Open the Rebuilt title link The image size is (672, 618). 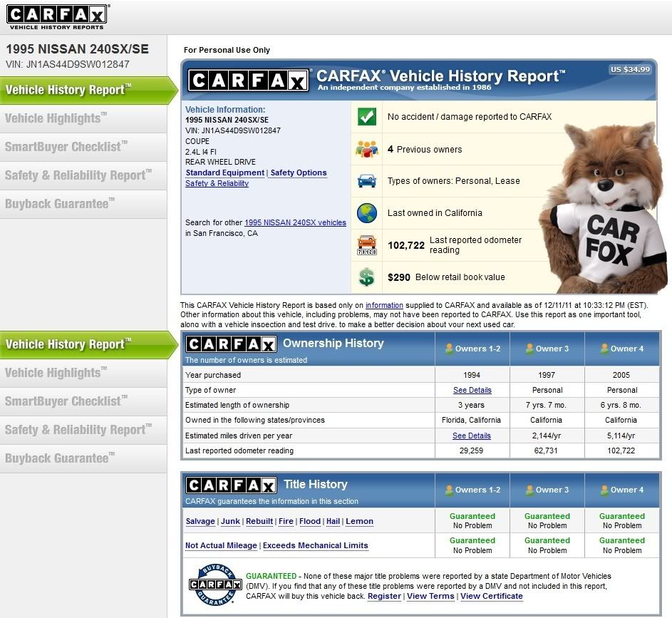point(259,521)
